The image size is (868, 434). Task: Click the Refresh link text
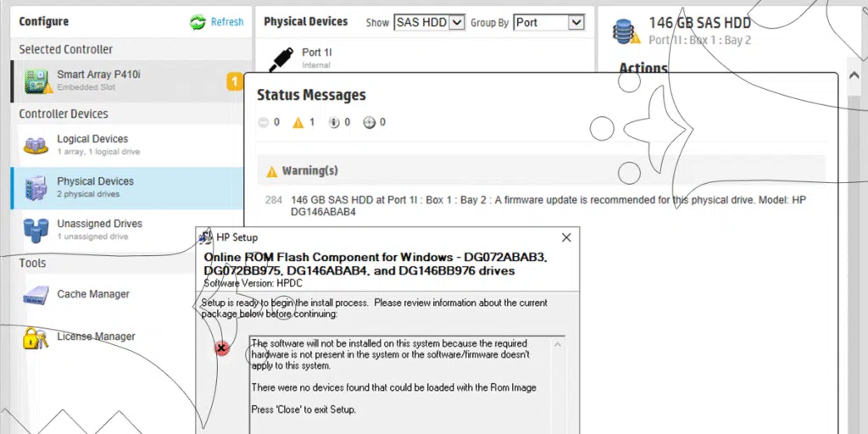tap(227, 23)
